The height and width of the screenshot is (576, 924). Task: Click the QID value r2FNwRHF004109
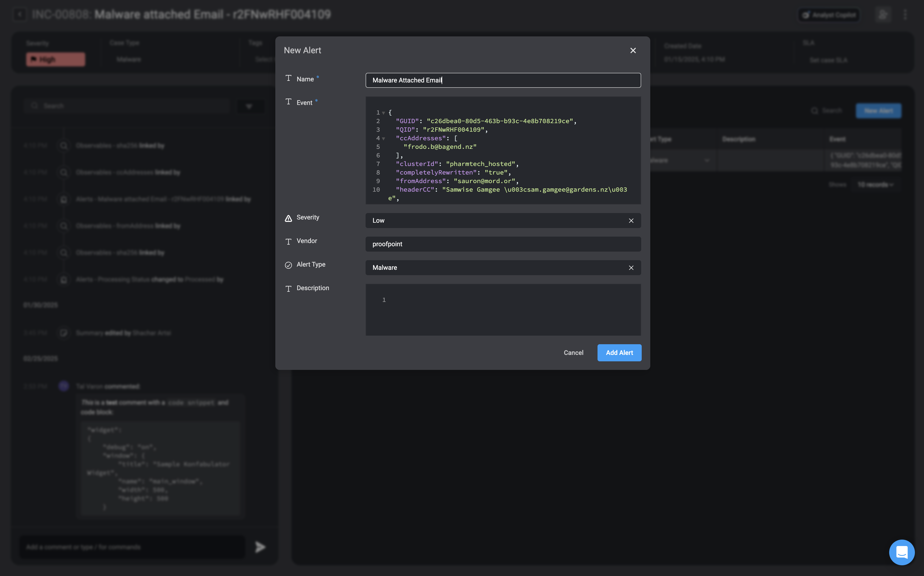coord(453,130)
